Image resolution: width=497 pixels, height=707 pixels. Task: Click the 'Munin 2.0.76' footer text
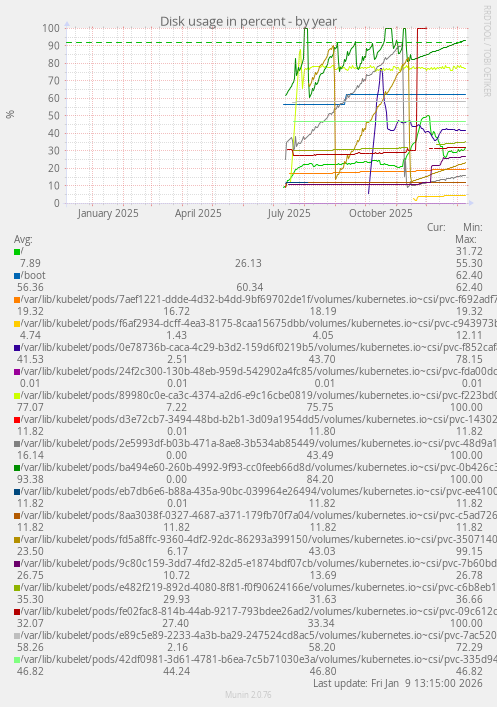pyautogui.click(x=248, y=695)
